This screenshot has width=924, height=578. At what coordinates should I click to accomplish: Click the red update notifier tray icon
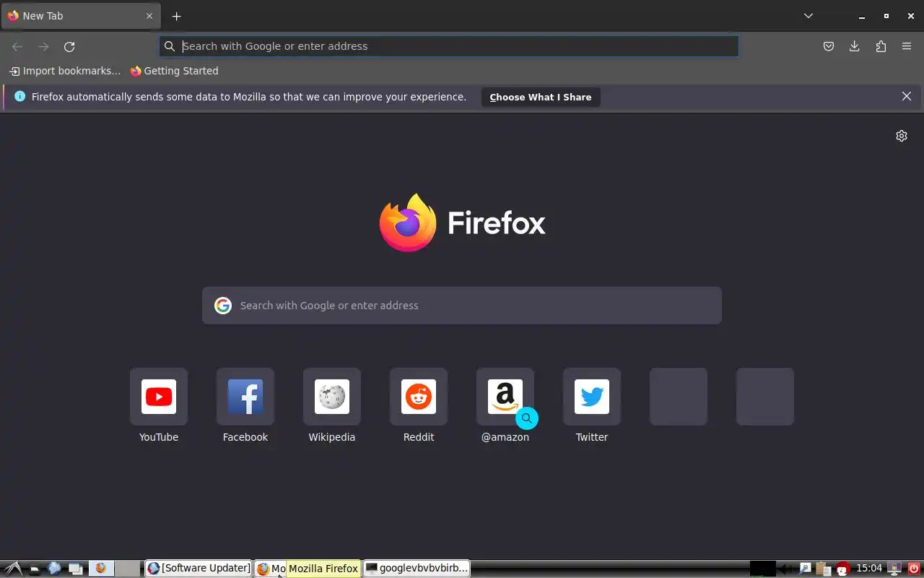click(842, 569)
